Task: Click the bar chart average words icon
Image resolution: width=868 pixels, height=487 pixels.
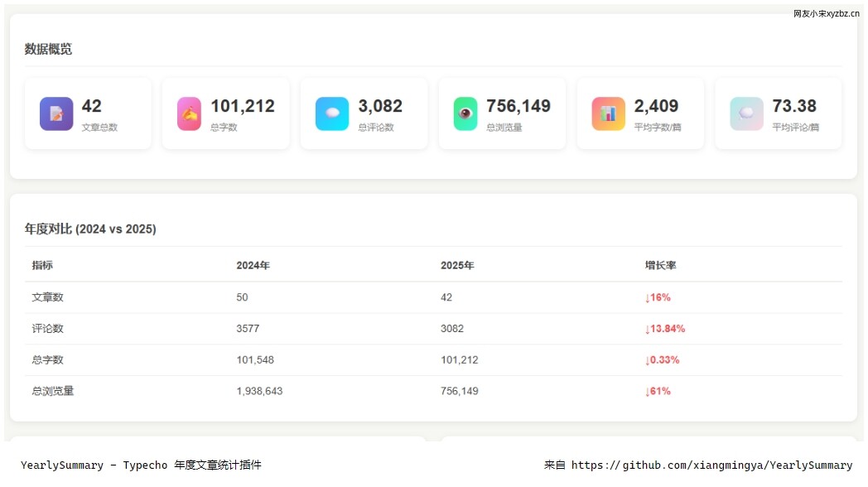Action: coord(608,113)
